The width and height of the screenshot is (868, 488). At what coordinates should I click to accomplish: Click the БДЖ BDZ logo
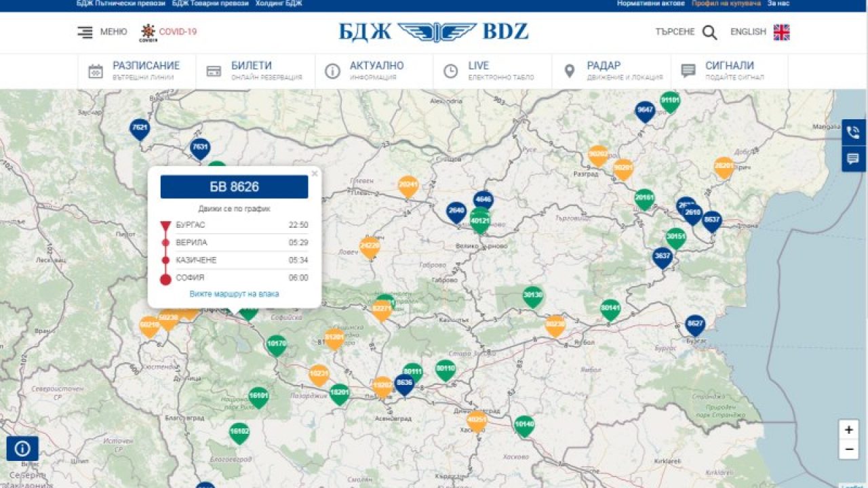(434, 32)
